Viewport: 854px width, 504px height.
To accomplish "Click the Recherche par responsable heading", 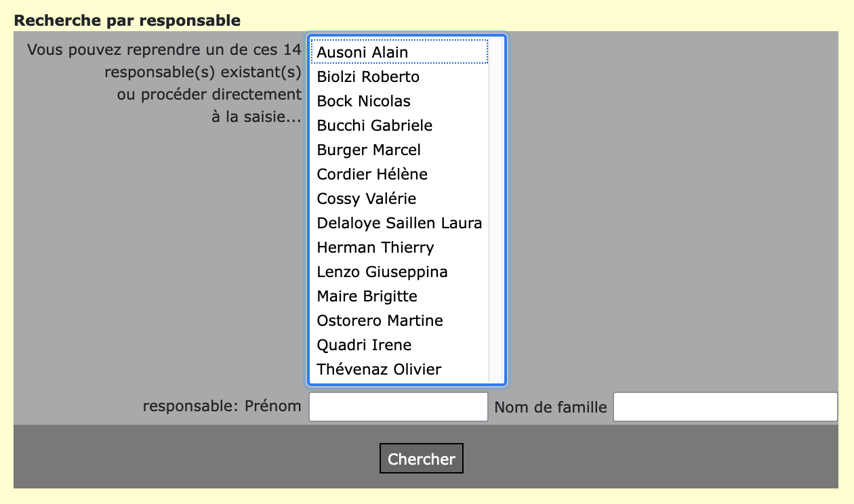I will click(x=127, y=20).
